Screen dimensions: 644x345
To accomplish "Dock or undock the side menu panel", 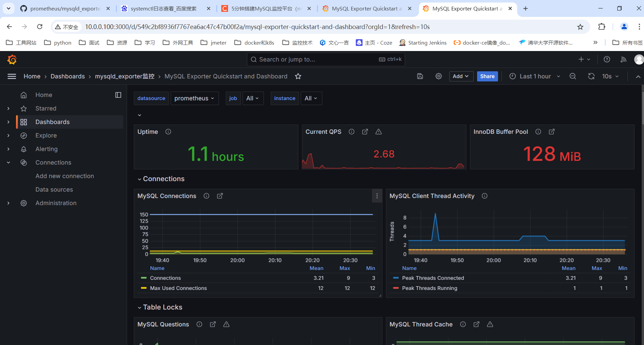I will [x=118, y=95].
